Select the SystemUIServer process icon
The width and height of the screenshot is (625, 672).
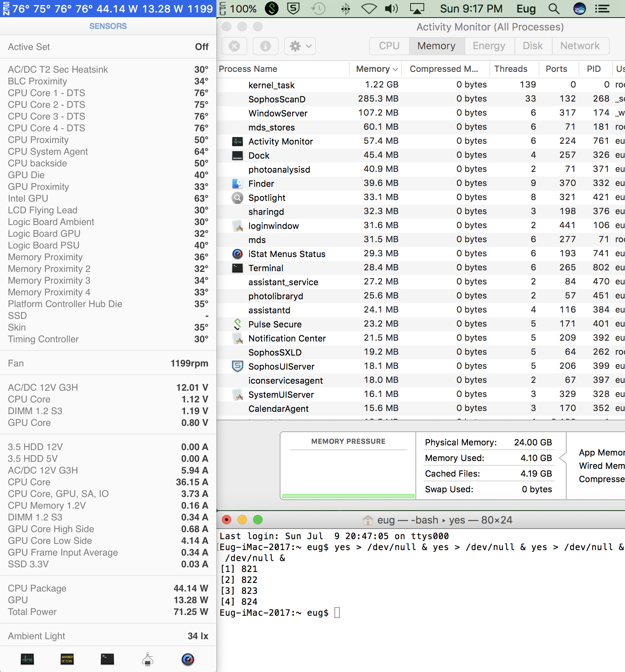coord(237,395)
